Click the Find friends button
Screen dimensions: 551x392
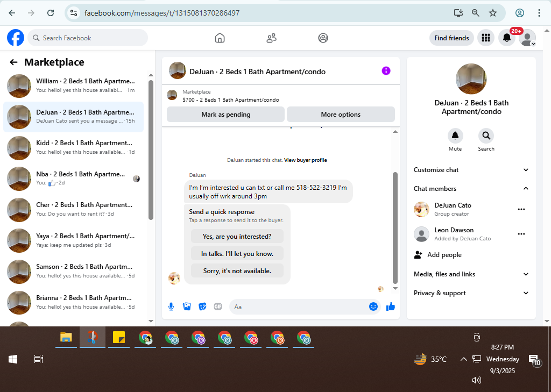click(x=451, y=38)
